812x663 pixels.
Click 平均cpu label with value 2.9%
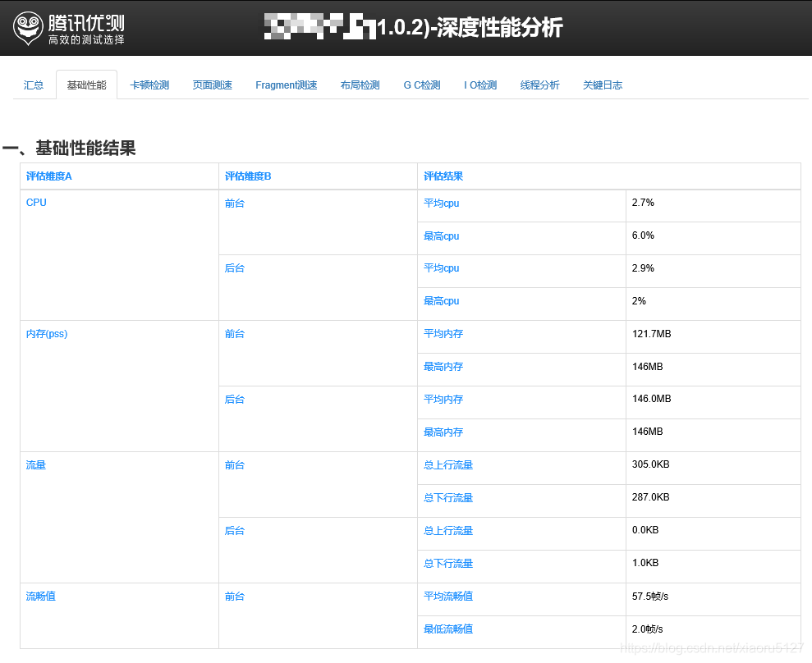tap(441, 268)
